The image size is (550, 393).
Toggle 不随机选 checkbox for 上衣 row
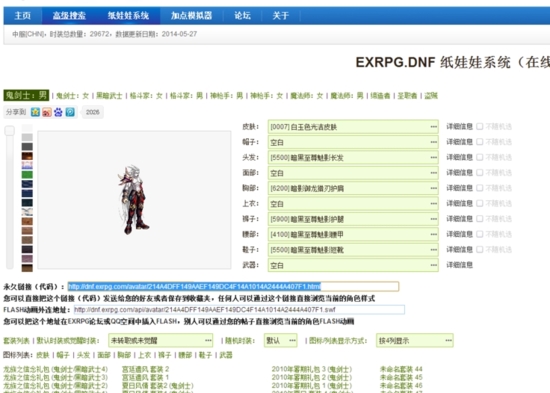pos(479,204)
